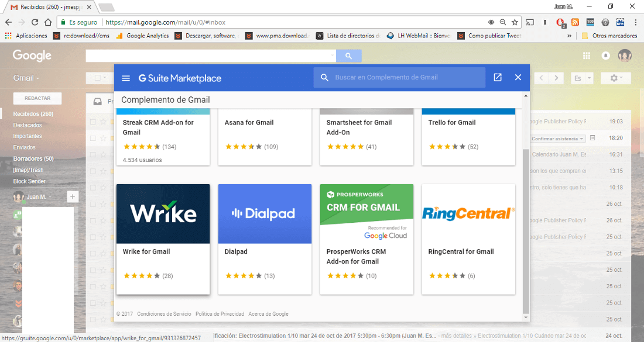This screenshot has height=342, width=644.
Task: Reload the page with Chrome reload icon
Action: (35, 22)
